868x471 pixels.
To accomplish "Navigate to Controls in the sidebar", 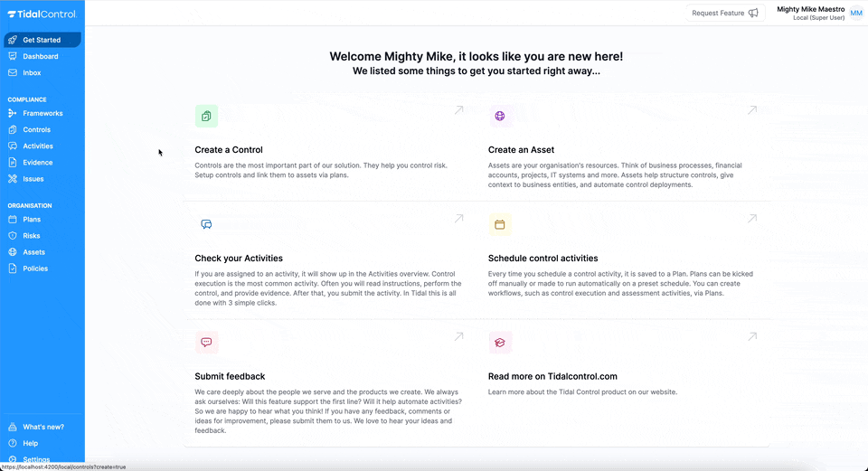I will pos(36,129).
